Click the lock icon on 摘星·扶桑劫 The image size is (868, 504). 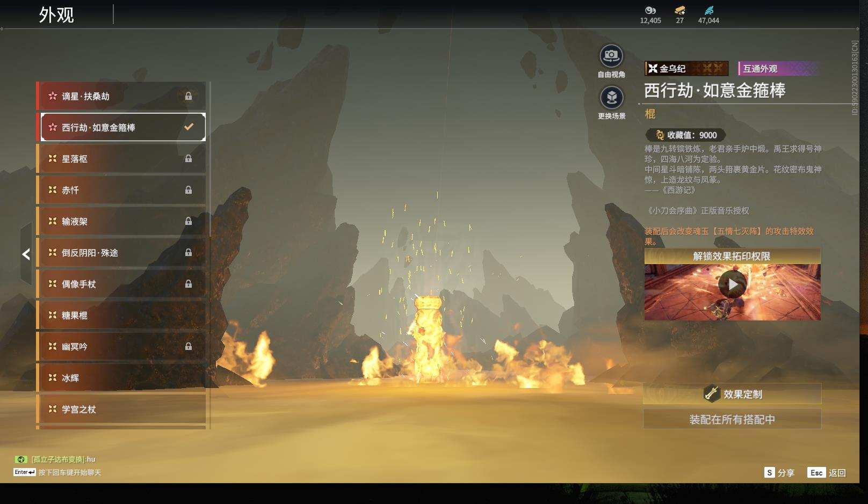point(189,96)
